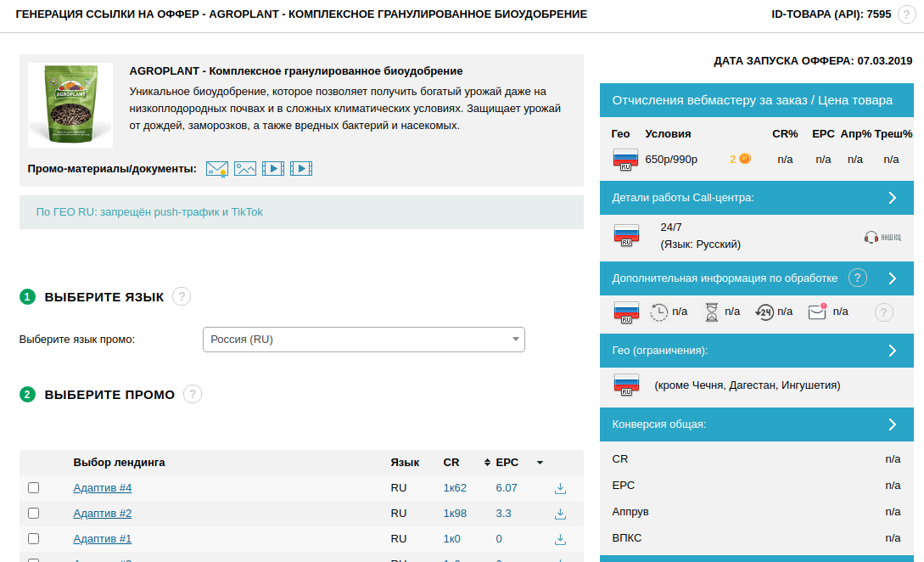
Task: Click EPC value 3.3 for Адаптив #2
Action: pyautogui.click(x=503, y=513)
